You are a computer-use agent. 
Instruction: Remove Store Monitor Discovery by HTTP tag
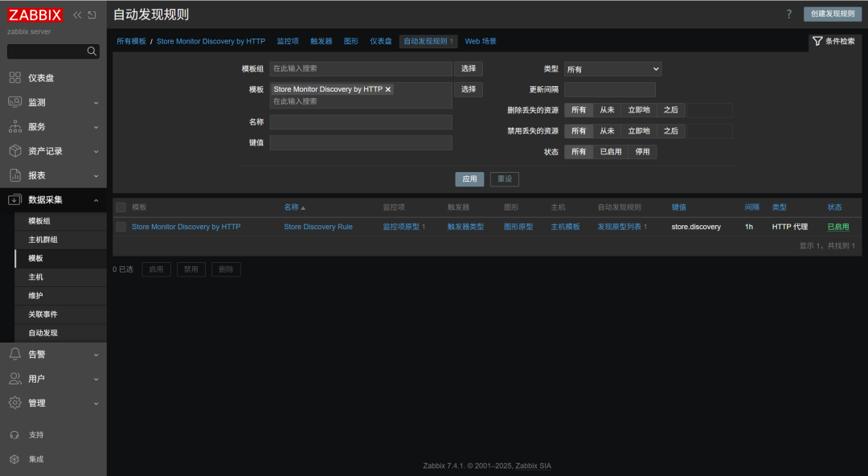388,89
